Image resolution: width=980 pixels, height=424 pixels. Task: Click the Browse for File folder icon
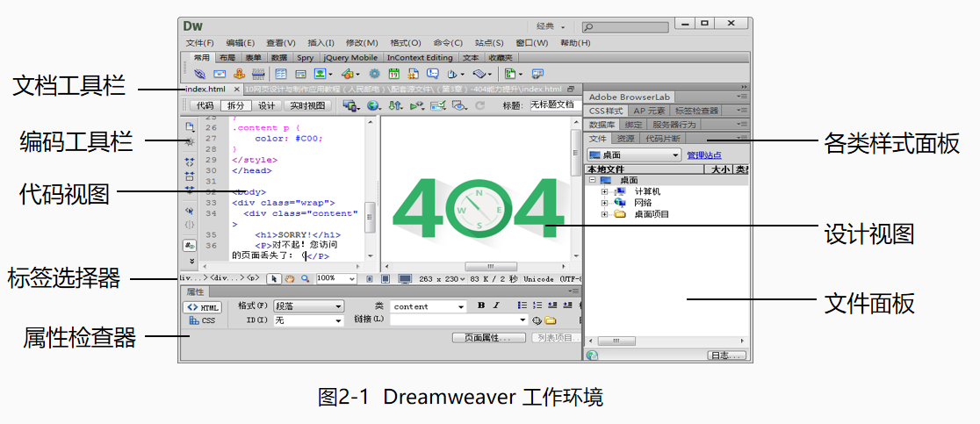[550, 320]
